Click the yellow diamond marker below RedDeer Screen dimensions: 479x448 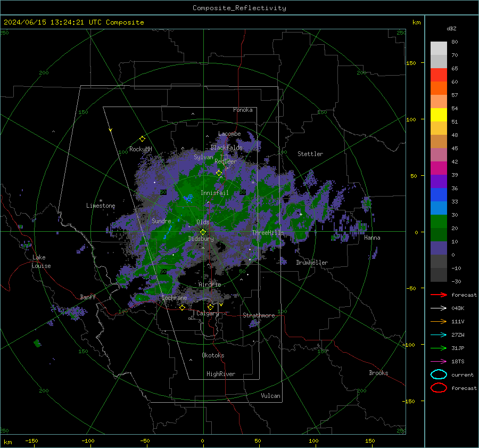pyautogui.click(x=219, y=173)
